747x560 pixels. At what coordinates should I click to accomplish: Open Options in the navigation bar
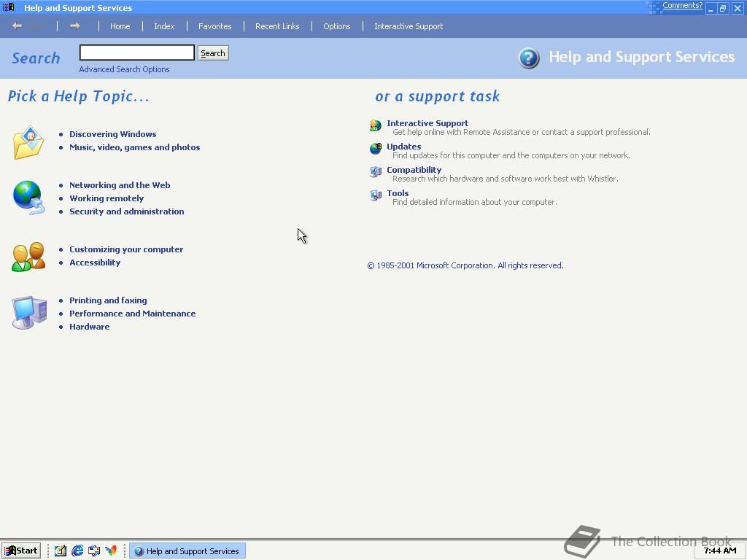point(337,26)
